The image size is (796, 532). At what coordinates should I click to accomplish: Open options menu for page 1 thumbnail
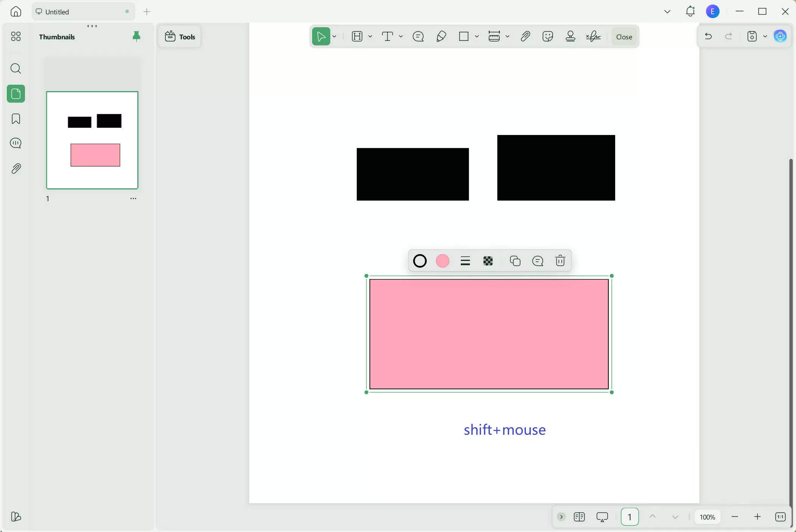(133, 198)
